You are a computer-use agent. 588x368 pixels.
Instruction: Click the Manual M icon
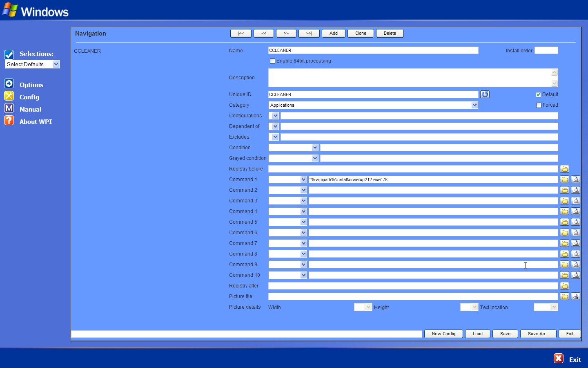tap(9, 108)
